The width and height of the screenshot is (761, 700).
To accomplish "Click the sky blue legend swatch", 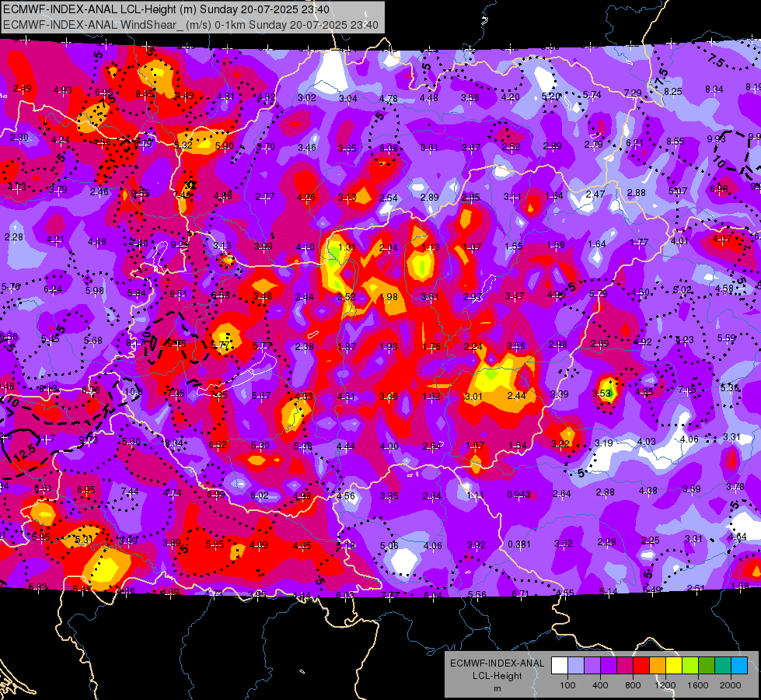I will 738,666.
